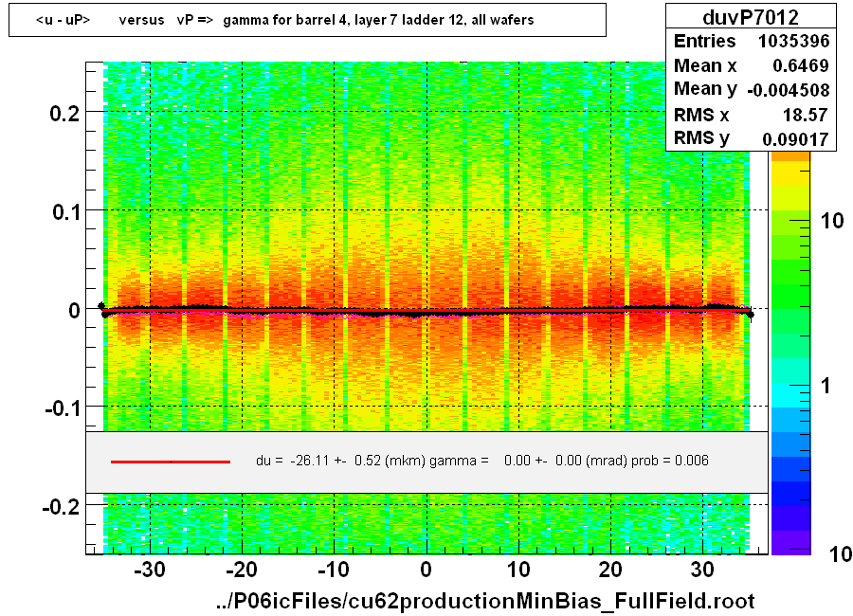Click the yellow band of the color palette
Viewport: 853px width, 616px height.
pyautogui.click(x=790, y=174)
